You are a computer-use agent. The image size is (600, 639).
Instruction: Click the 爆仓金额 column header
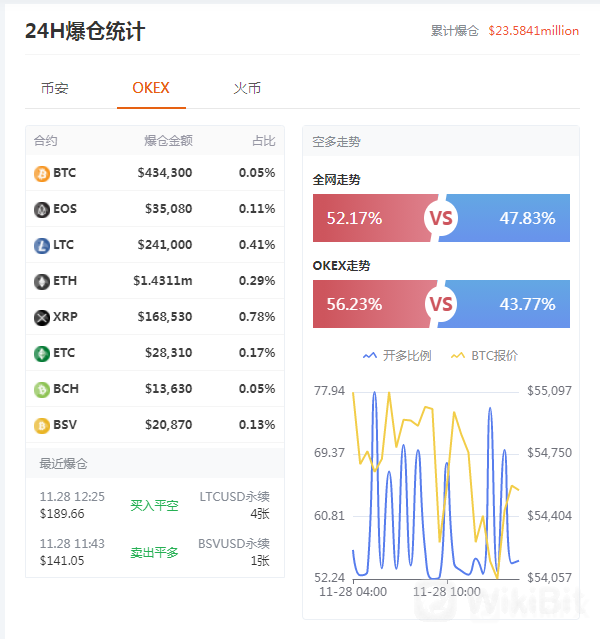168,141
